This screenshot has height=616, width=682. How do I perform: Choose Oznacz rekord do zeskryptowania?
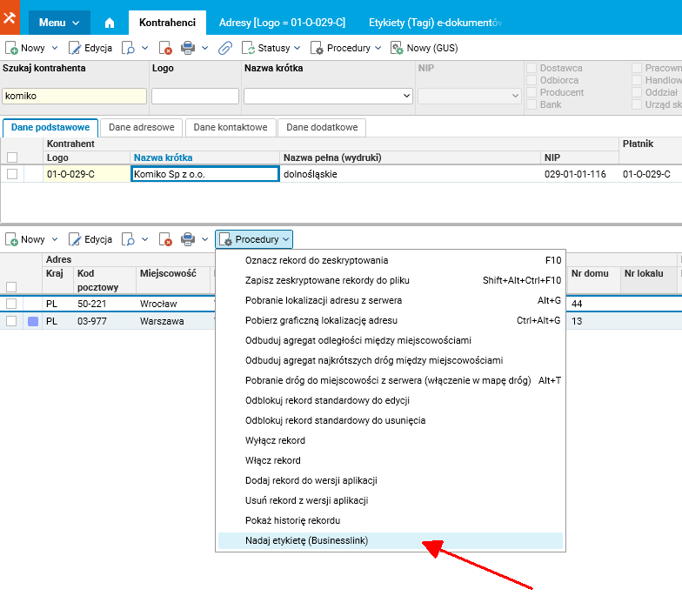point(391,261)
